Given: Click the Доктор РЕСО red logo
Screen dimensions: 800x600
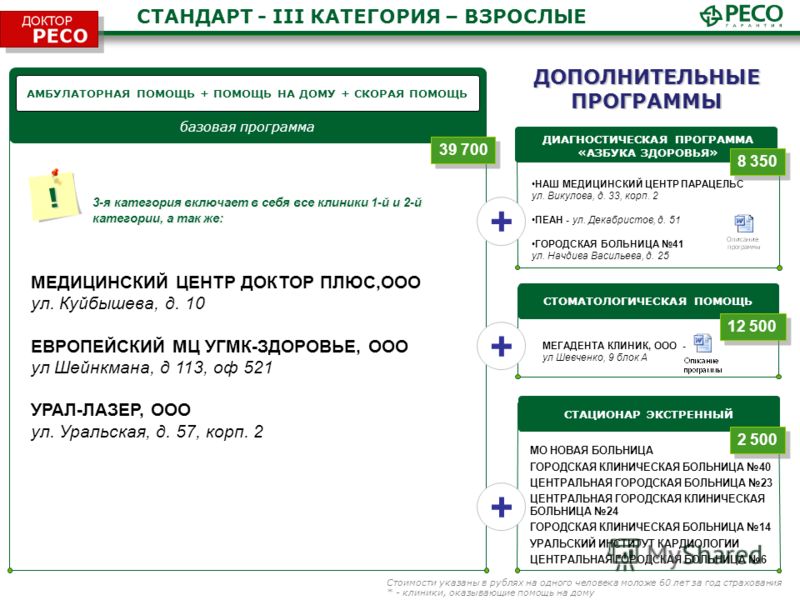Looking at the screenshot, I should 49,29.
